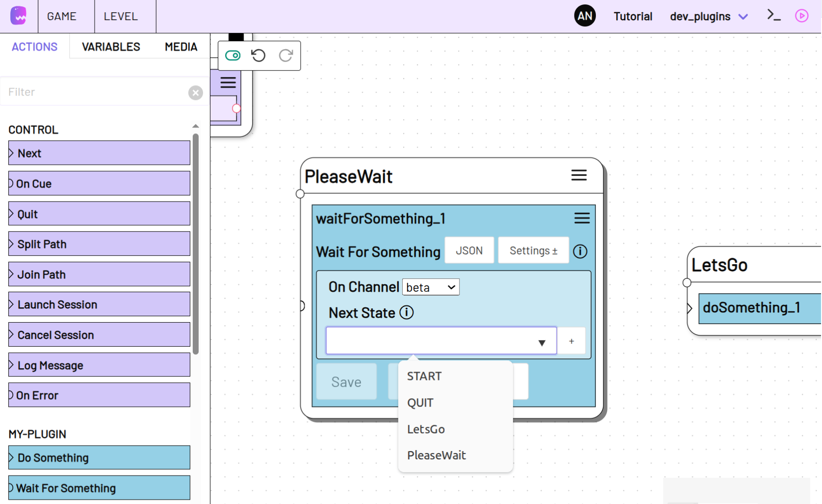Screen dimensions: 822x504
Task: Open the terminal console icon
Action: click(x=773, y=16)
